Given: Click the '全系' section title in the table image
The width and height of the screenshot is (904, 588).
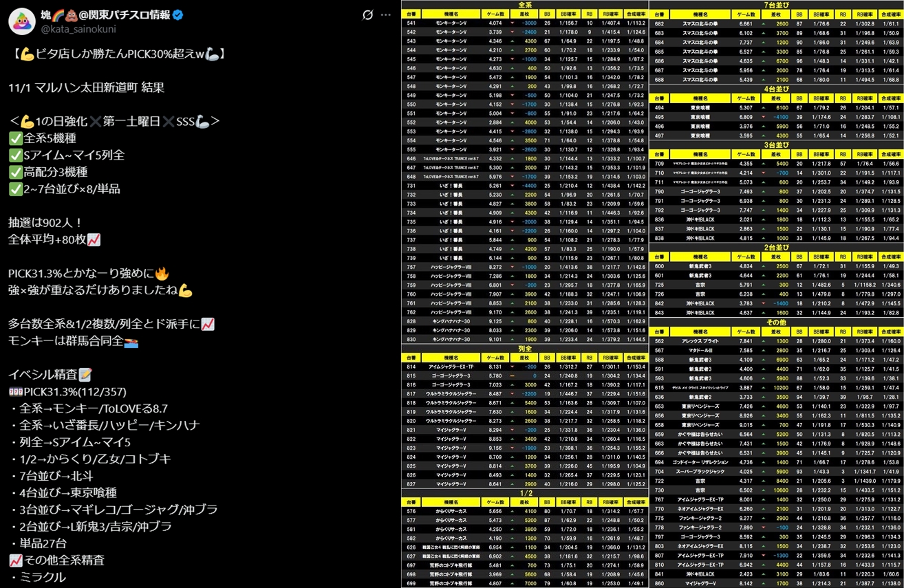Looking at the screenshot, I should pyautogui.click(x=524, y=5).
